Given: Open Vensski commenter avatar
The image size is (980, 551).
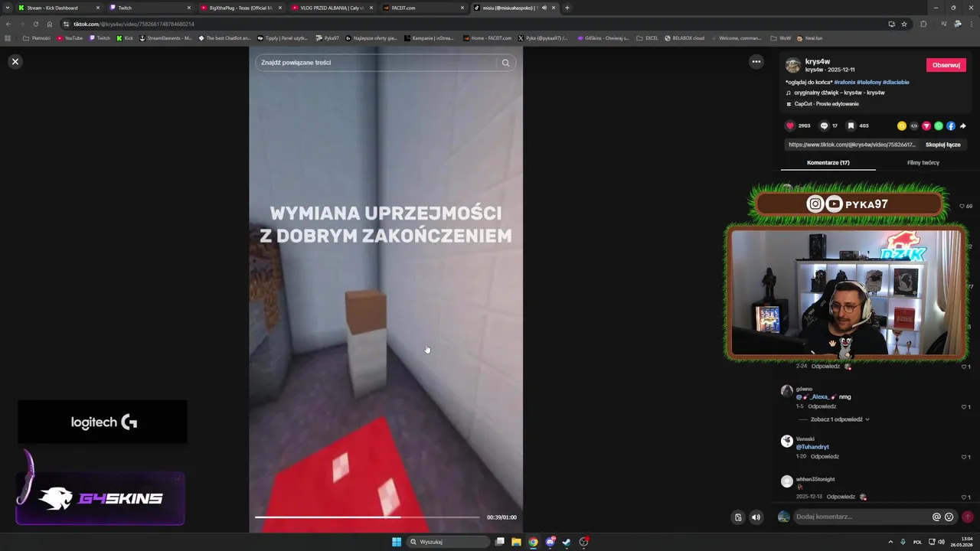Looking at the screenshot, I should coord(787,441).
